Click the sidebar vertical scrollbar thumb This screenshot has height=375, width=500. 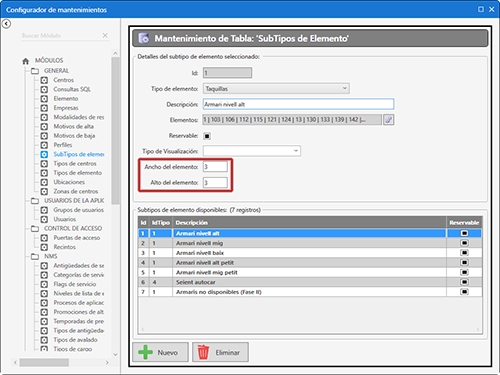(115, 131)
